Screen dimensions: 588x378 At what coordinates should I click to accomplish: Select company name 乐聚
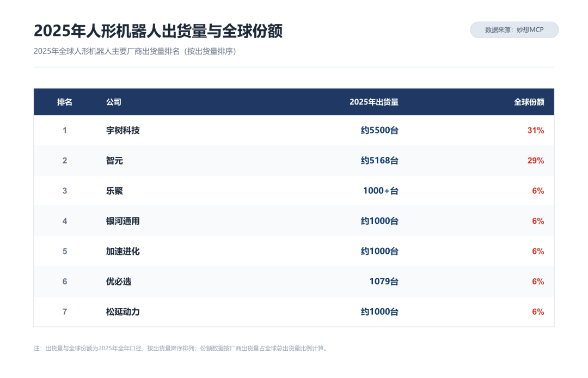tap(114, 191)
